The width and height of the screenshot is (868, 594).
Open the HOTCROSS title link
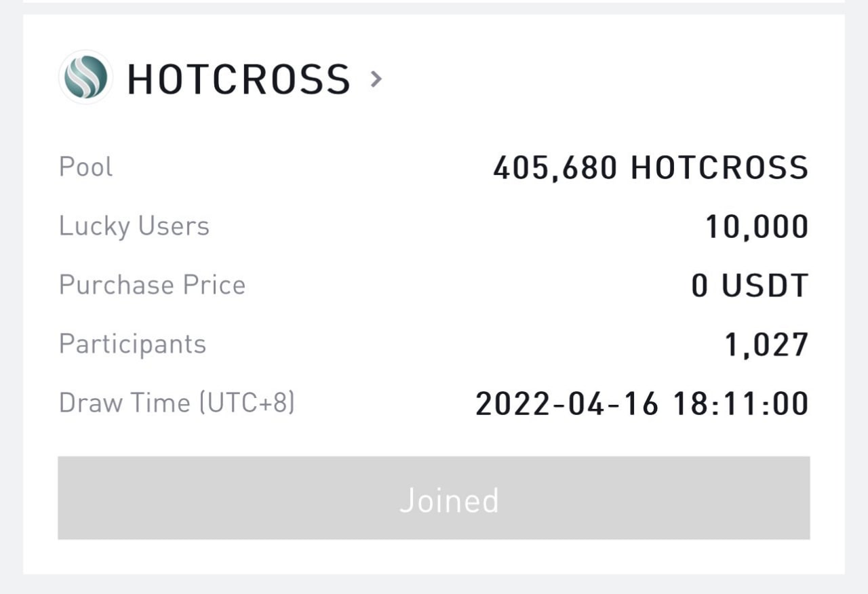pos(239,79)
